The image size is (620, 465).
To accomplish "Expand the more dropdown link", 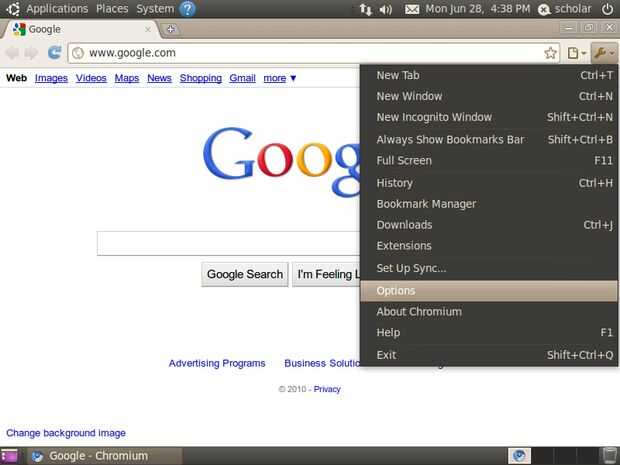I will 280,78.
